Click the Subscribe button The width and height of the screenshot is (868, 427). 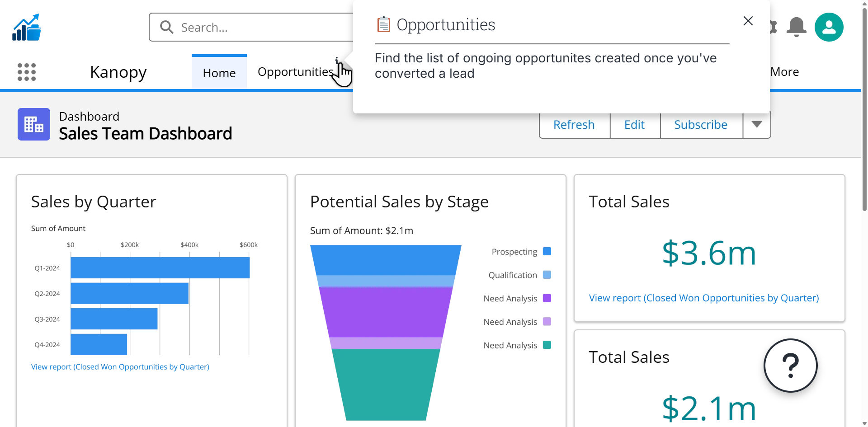pos(701,125)
